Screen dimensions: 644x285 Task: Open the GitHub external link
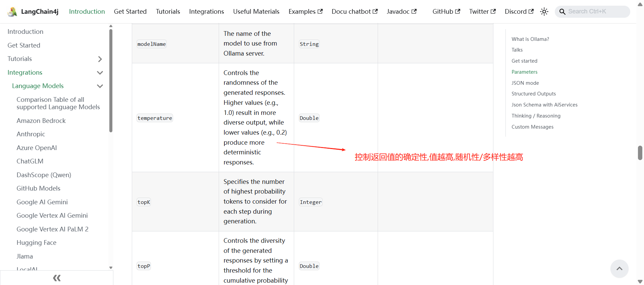[446, 12]
